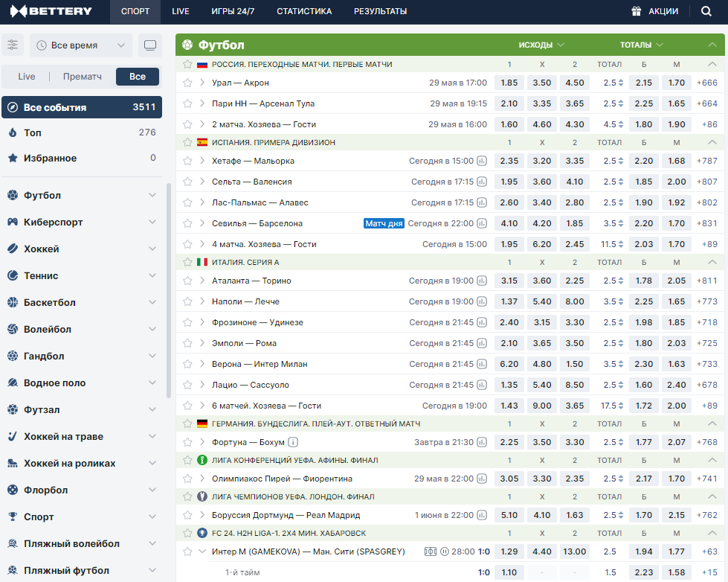Adjust total 17.5 stepper for 6 матчей row
Image resolution: width=728 pixels, height=582 pixels.
coord(621,406)
